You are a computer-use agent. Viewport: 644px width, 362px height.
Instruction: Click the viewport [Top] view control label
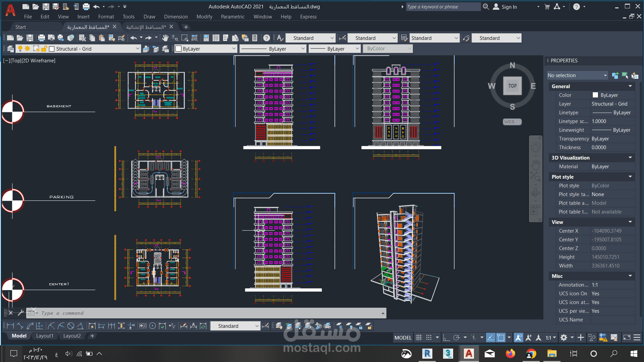(x=16, y=61)
